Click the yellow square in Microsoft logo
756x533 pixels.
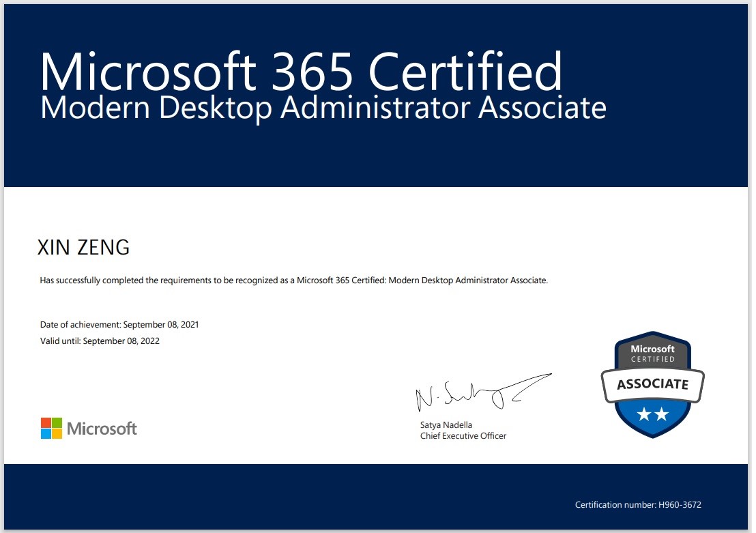pyautogui.click(x=57, y=433)
